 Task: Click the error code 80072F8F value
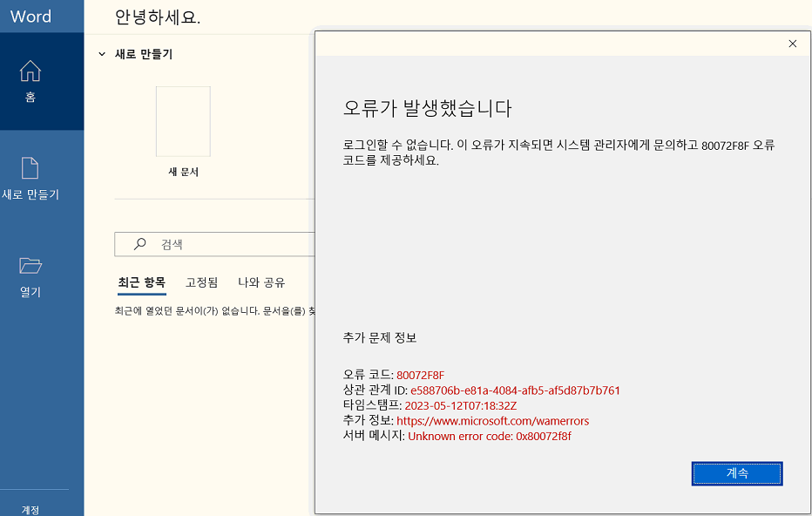[420, 375]
